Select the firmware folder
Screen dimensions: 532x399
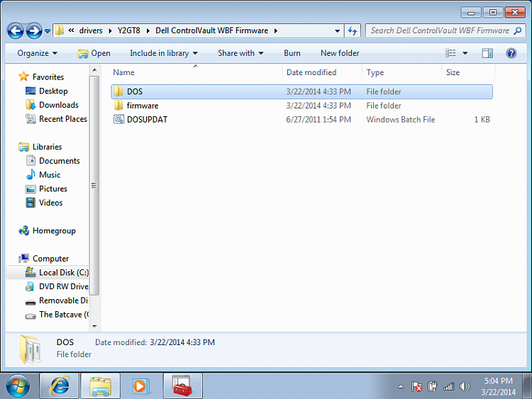143,106
